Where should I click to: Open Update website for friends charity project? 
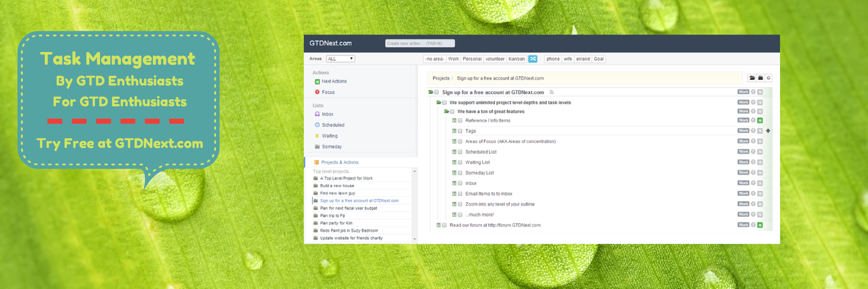tap(351, 238)
